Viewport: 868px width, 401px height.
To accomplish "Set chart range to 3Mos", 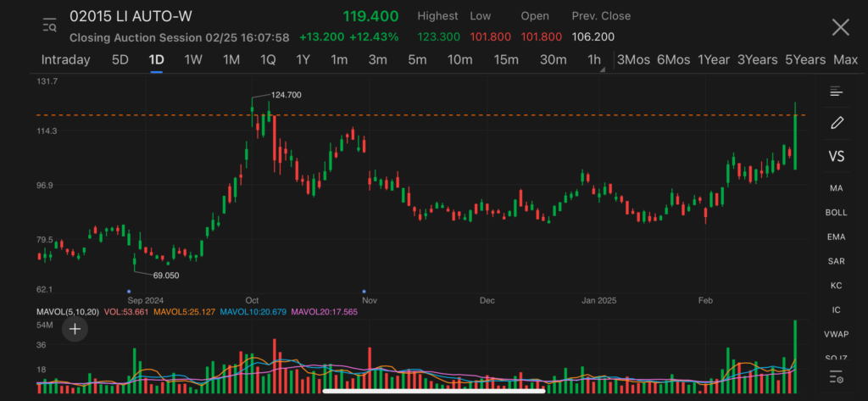I will point(633,60).
